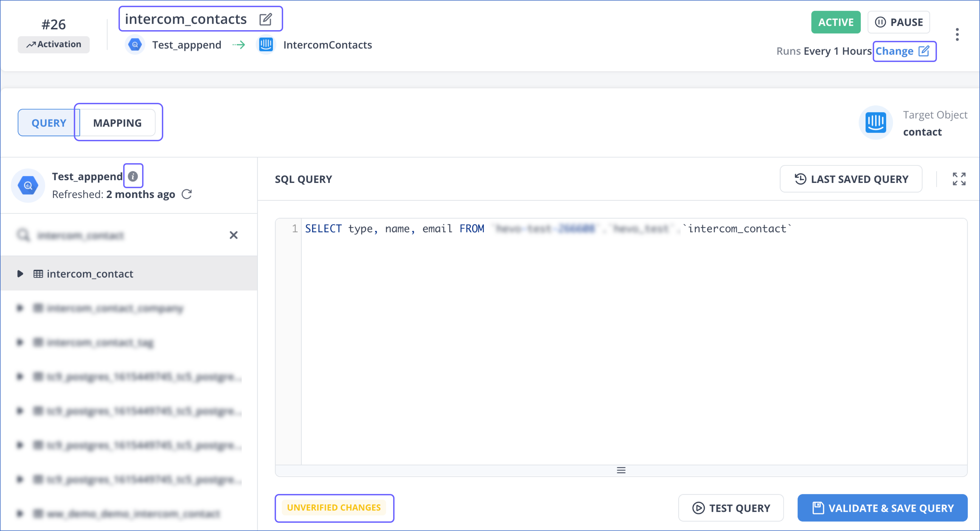Expand the intercom_contact_company table

[20, 308]
